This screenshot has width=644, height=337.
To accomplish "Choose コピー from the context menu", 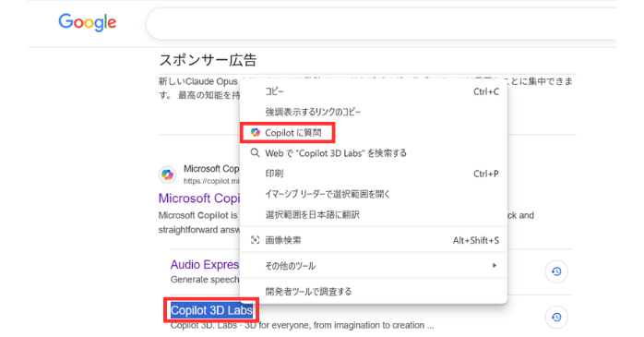I will click(x=374, y=91).
